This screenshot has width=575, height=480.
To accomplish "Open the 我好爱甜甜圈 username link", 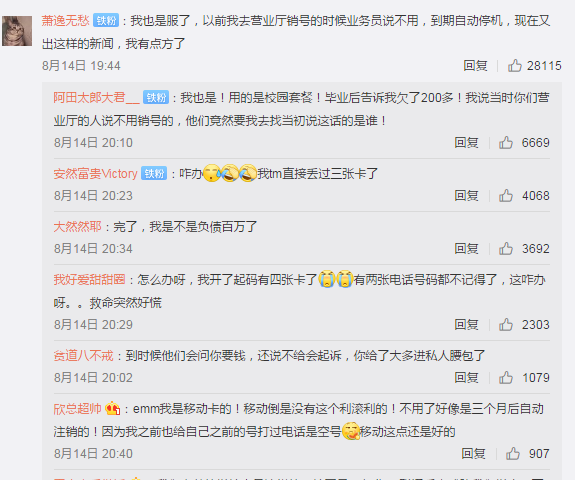I will click(x=89, y=280).
